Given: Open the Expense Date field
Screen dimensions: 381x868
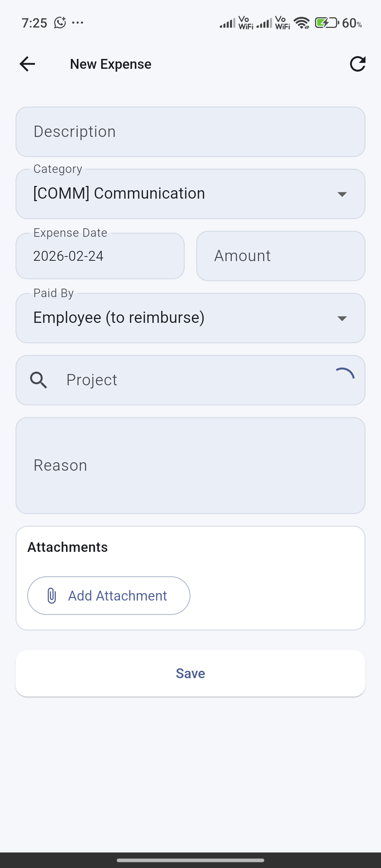Looking at the screenshot, I should (100, 256).
